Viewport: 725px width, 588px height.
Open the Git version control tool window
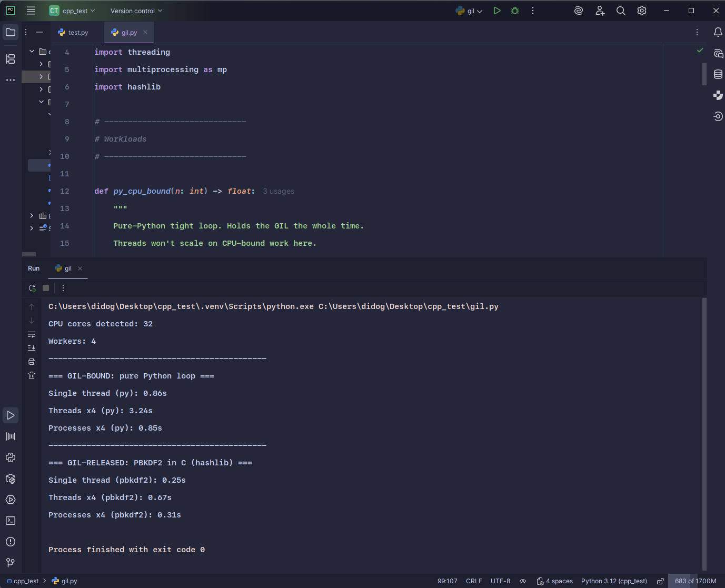coord(11,563)
